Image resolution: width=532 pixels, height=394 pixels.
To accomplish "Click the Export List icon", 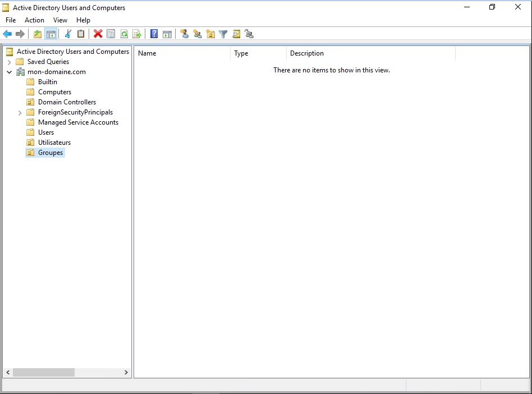I will pos(137,34).
